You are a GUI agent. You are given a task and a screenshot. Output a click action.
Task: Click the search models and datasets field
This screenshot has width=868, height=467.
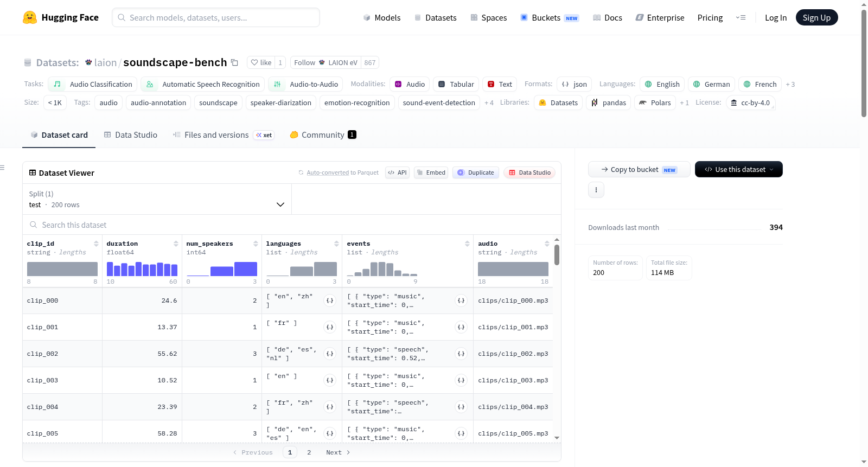(216, 17)
